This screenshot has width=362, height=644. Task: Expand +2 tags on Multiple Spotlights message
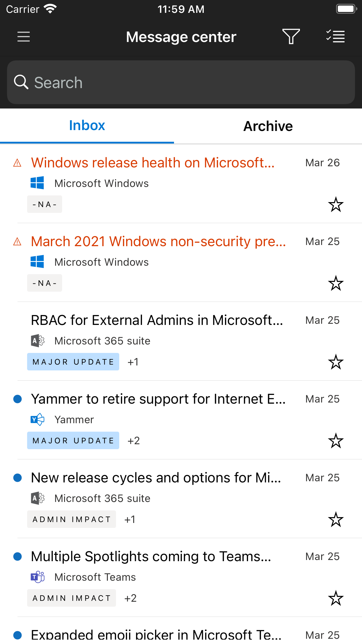[x=130, y=598]
